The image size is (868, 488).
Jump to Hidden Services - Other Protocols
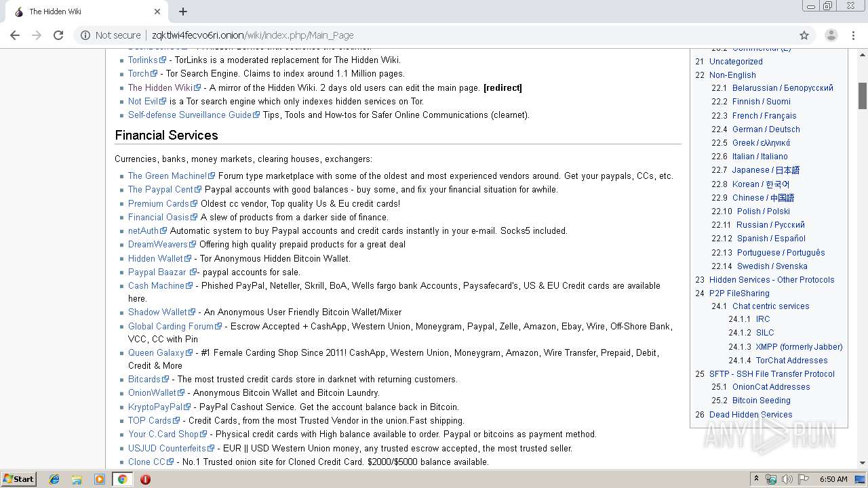tap(772, 279)
